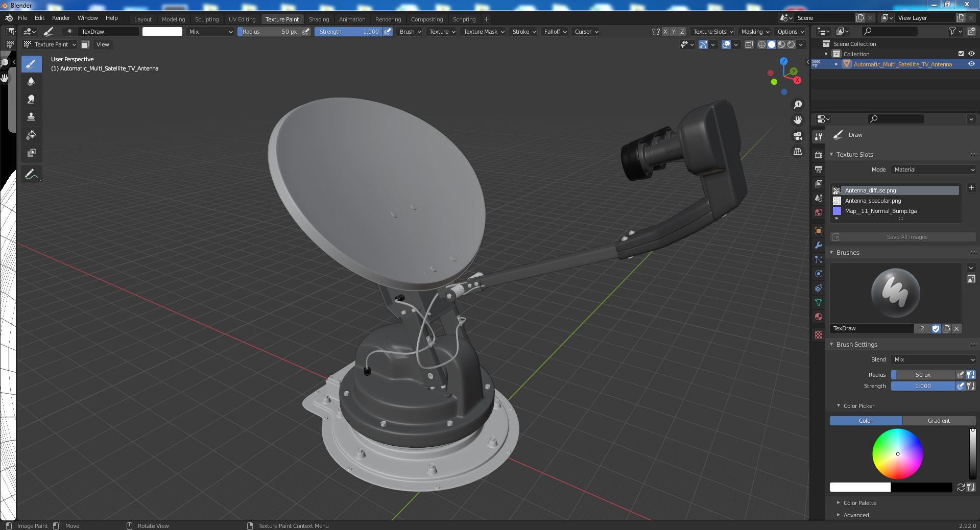The height and width of the screenshot is (530, 980).
Task: Toggle camera view icon
Action: click(798, 136)
